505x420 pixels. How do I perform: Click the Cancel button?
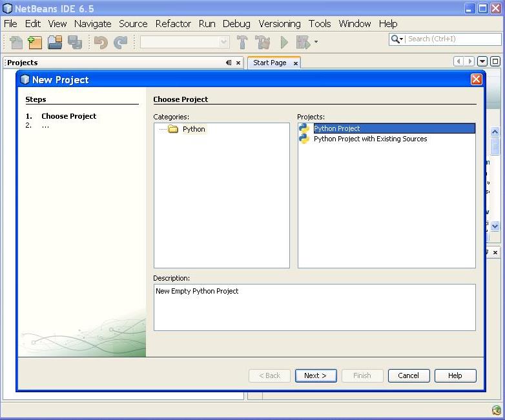pyautogui.click(x=408, y=375)
